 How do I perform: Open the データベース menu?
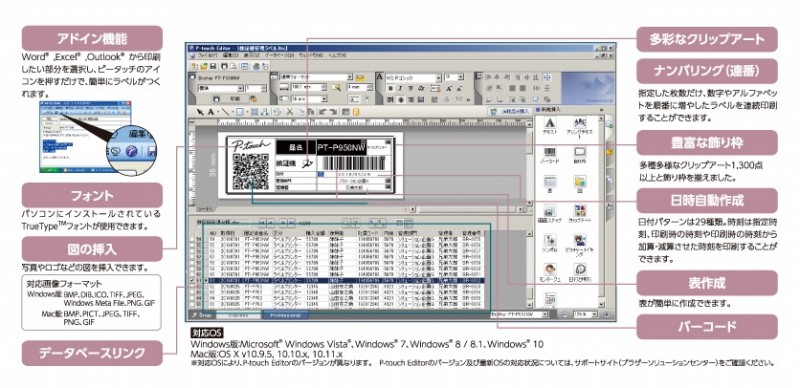click(x=281, y=56)
